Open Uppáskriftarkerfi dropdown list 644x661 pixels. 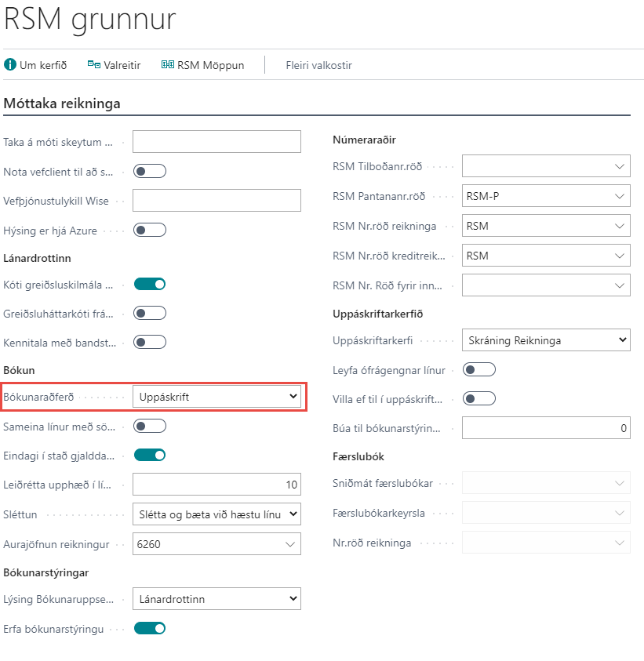tap(546, 340)
